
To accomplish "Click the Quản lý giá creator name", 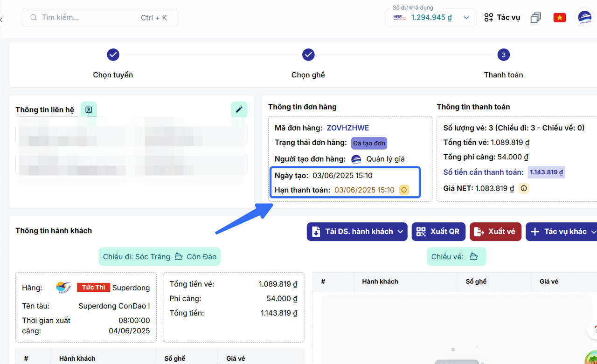I will point(385,159).
